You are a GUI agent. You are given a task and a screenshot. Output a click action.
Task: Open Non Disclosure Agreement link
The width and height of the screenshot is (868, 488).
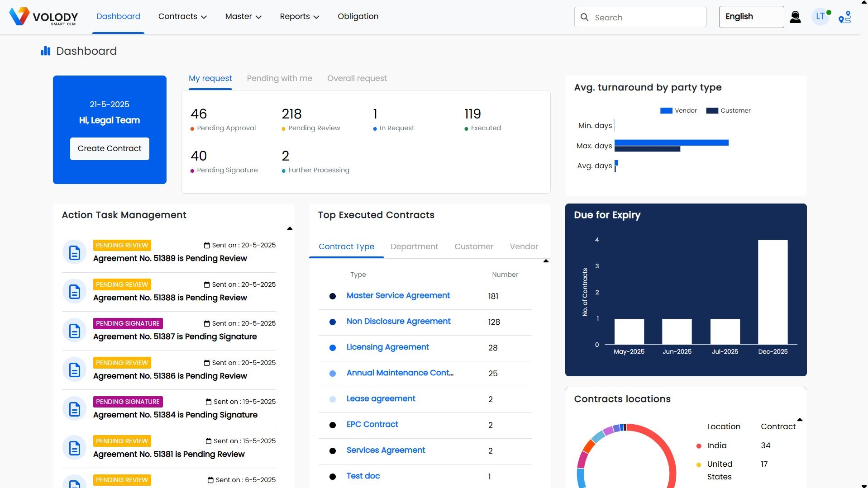398,322
